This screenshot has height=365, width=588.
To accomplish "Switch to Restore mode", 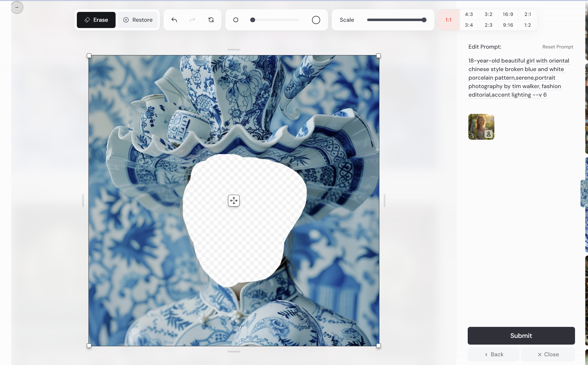I will tap(138, 20).
